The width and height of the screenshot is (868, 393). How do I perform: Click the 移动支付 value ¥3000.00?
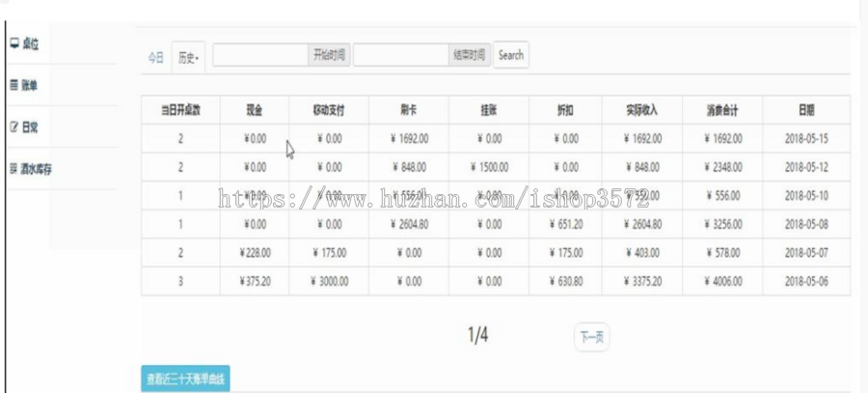pos(329,282)
